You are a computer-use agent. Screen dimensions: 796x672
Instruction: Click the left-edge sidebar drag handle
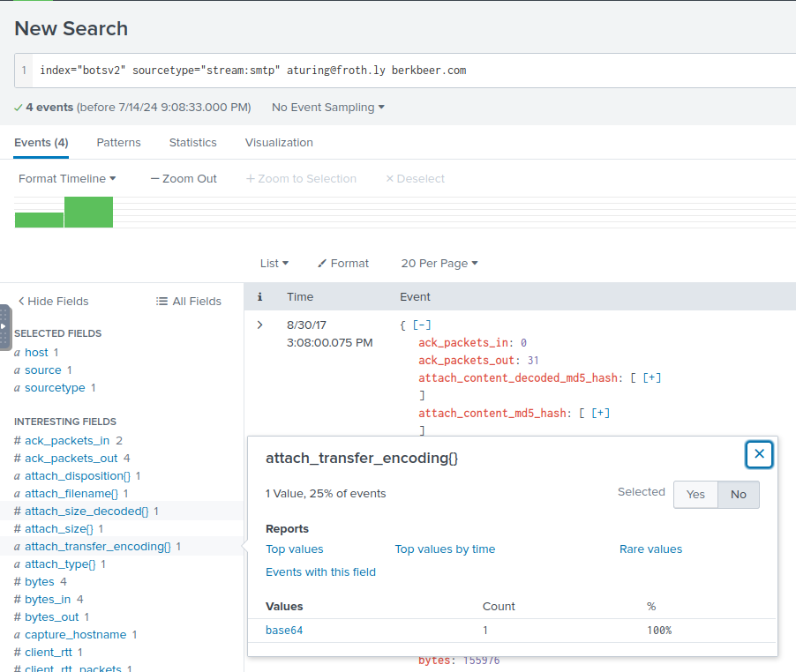(x=4, y=326)
